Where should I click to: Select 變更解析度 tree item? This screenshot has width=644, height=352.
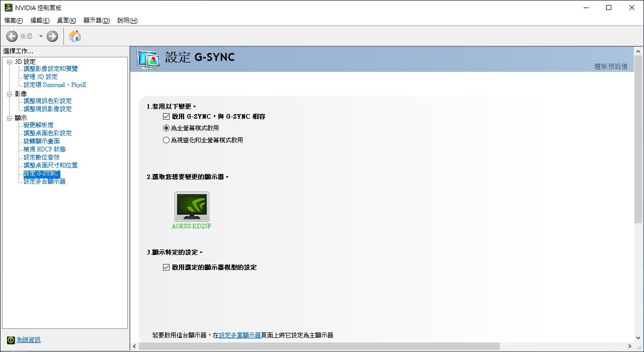click(39, 125)
